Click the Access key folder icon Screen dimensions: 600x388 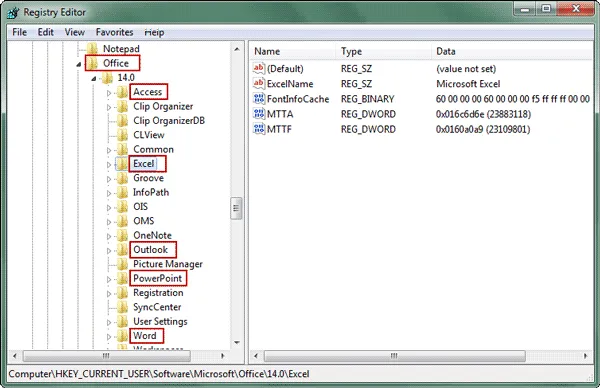point(122,92)
